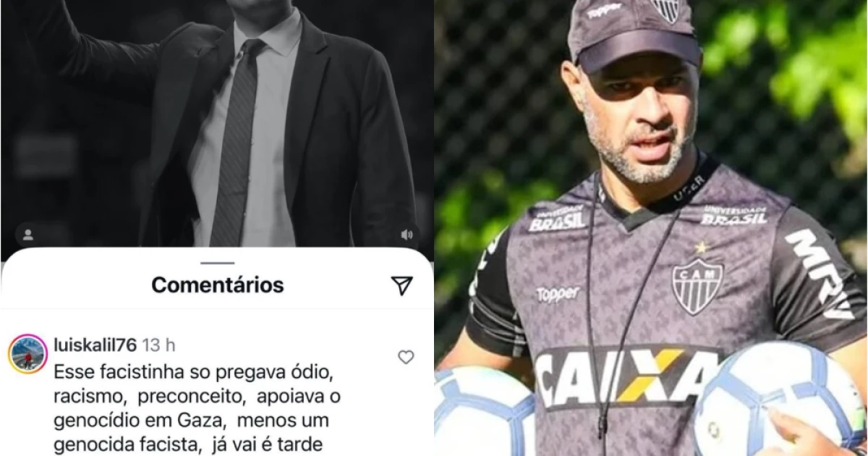Tap the tagged people icon on video
The width and height of the screenshot is (868, 456).
point(28,235)
